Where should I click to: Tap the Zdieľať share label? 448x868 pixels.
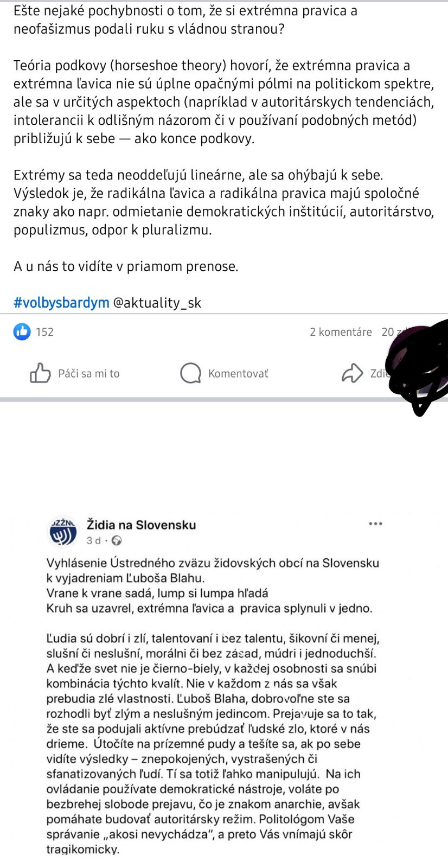pyautogui.click(x=379, y=373)
